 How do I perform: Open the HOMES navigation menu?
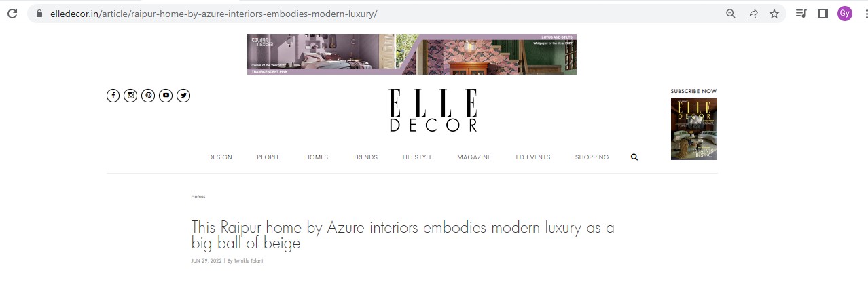click(317, 157)
